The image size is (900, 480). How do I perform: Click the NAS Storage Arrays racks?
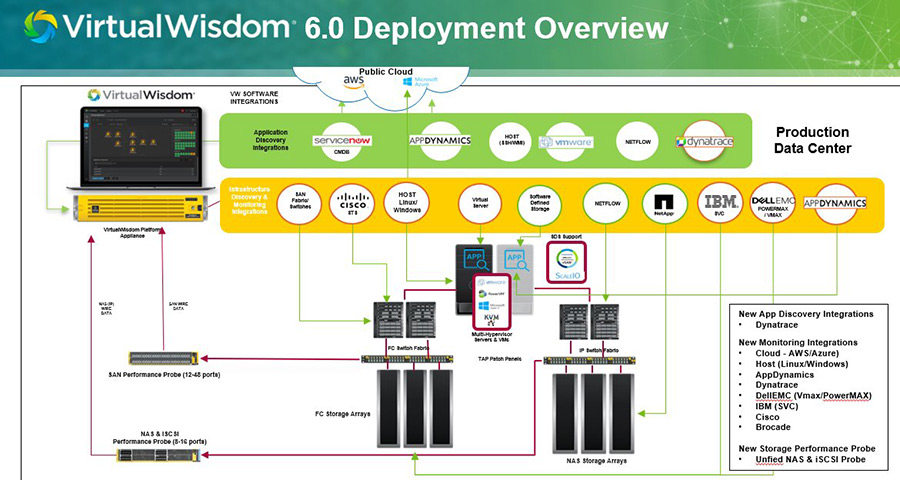pos(593,412)
